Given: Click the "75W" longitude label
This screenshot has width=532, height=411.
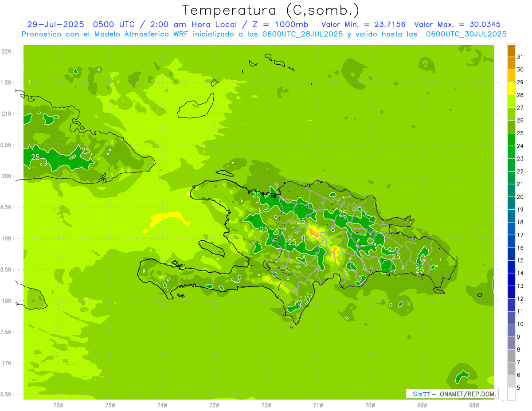Looking at the screenshot, I should tap(110, 405).
